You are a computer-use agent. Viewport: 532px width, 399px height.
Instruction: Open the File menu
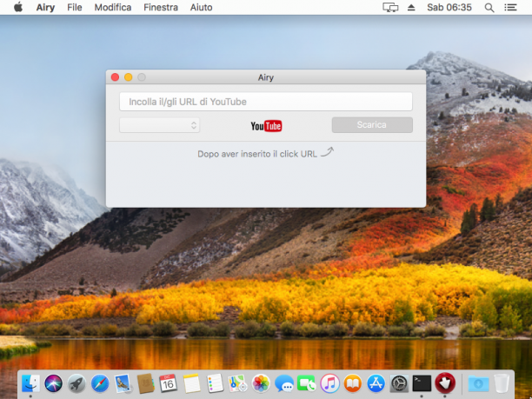click(x=74, y=8)
